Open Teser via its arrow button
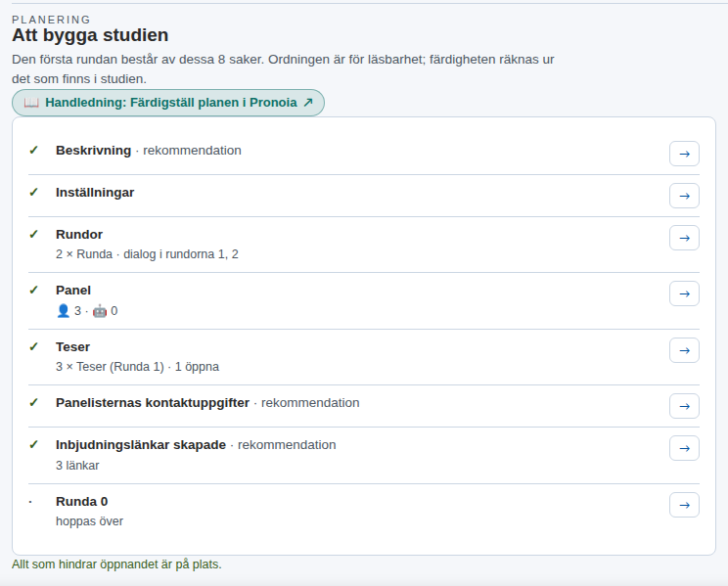The width and height of the screenshot is (728, 586). [x=684, y=350]
